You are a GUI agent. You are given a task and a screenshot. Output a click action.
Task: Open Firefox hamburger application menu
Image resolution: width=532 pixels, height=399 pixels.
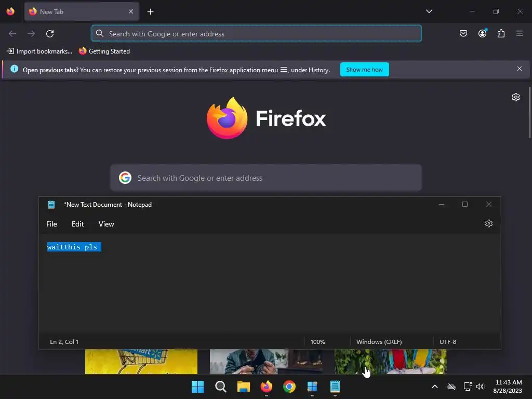pos(520,33)
